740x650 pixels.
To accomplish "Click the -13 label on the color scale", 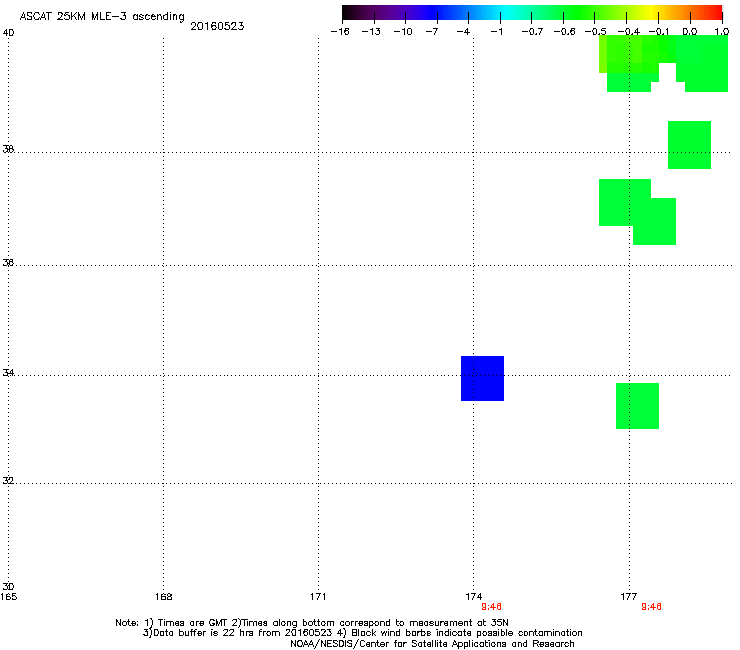I will 371,32.
